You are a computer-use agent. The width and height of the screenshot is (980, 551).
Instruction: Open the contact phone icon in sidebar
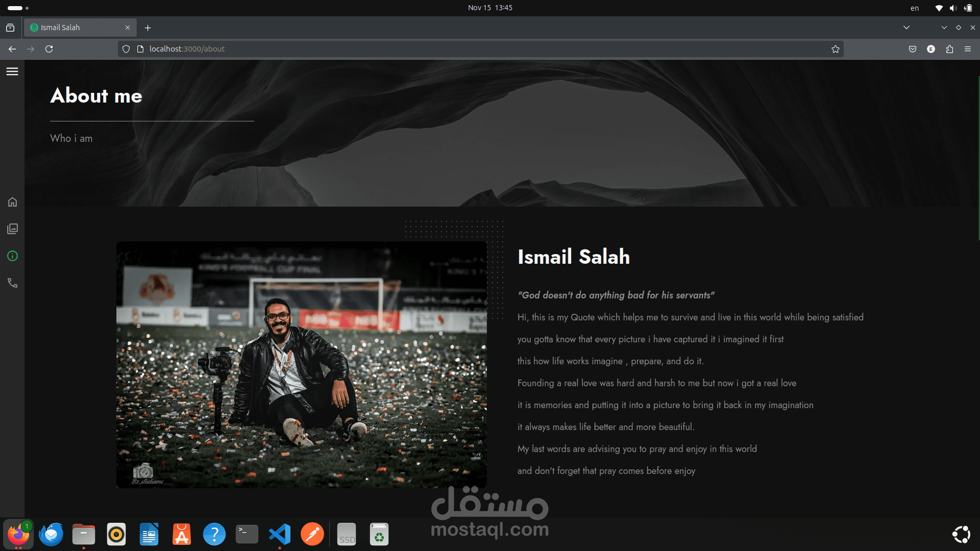[12, 283]
